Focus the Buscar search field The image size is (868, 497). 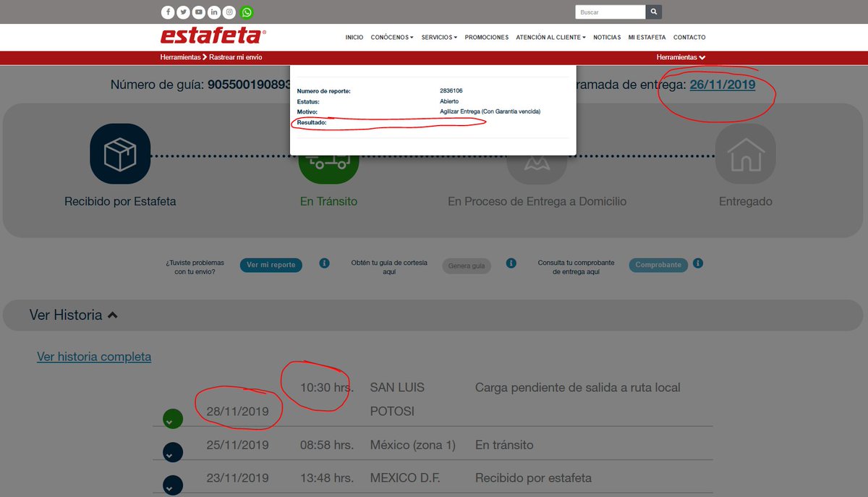[610, 12]
